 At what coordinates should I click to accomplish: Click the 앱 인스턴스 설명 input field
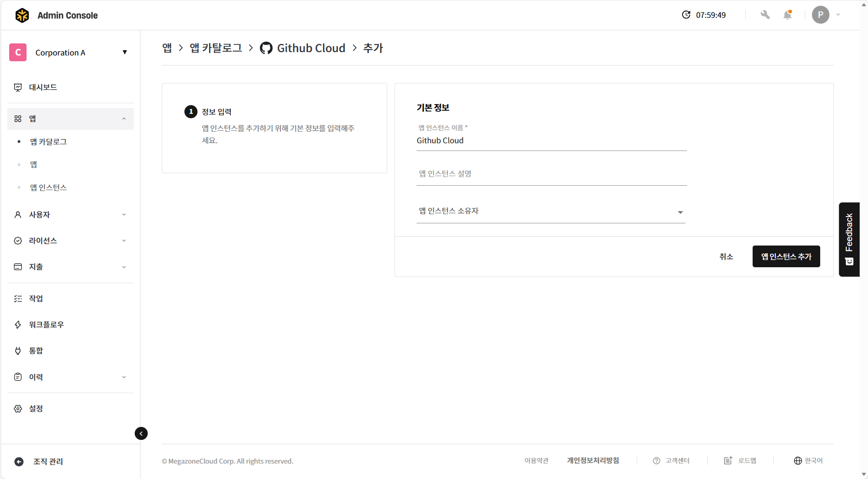(551, 174)
